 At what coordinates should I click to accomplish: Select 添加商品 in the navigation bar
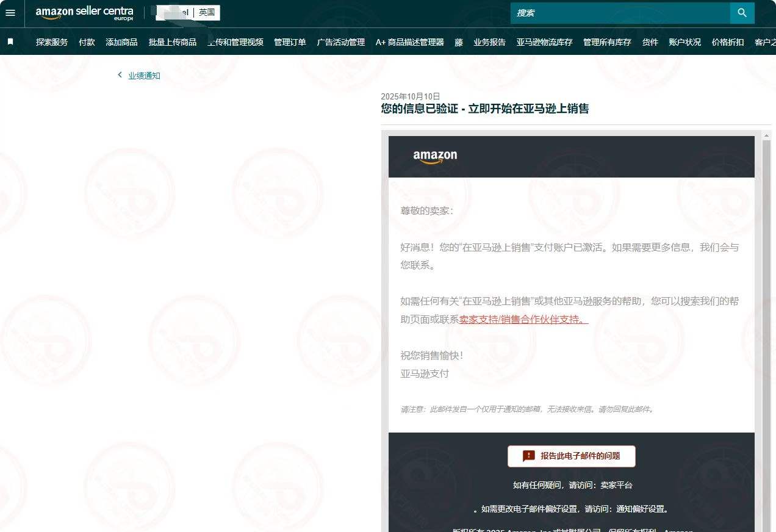click(x=121, y=42)
